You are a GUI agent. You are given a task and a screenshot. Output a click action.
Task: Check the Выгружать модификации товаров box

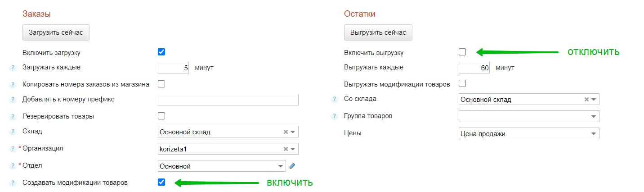click(462, 84)
